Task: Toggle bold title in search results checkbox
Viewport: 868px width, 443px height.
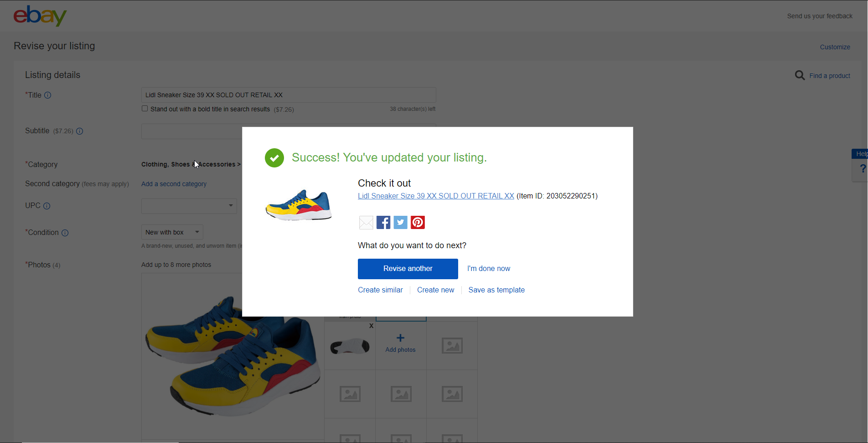Action: 145,109
